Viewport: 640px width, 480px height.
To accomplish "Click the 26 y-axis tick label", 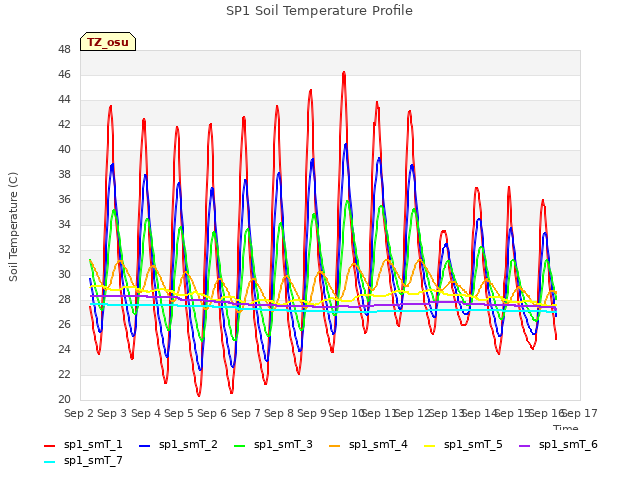I will 64,324.
